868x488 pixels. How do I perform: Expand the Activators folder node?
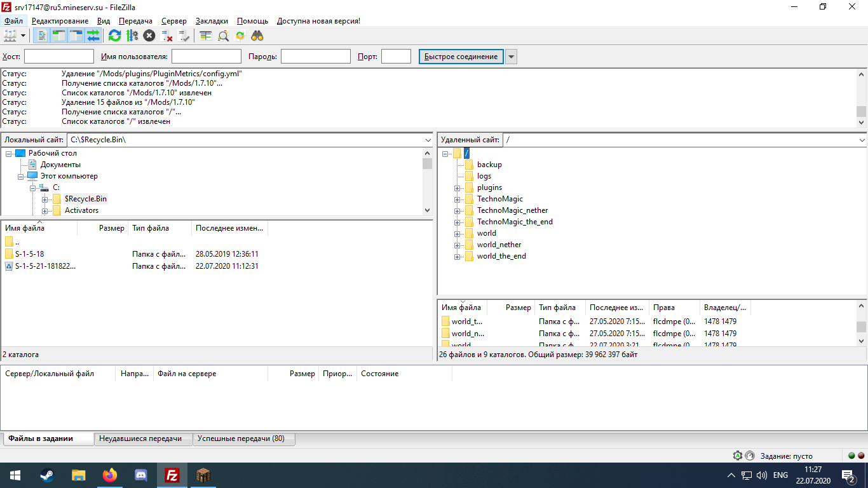point(45,210)
